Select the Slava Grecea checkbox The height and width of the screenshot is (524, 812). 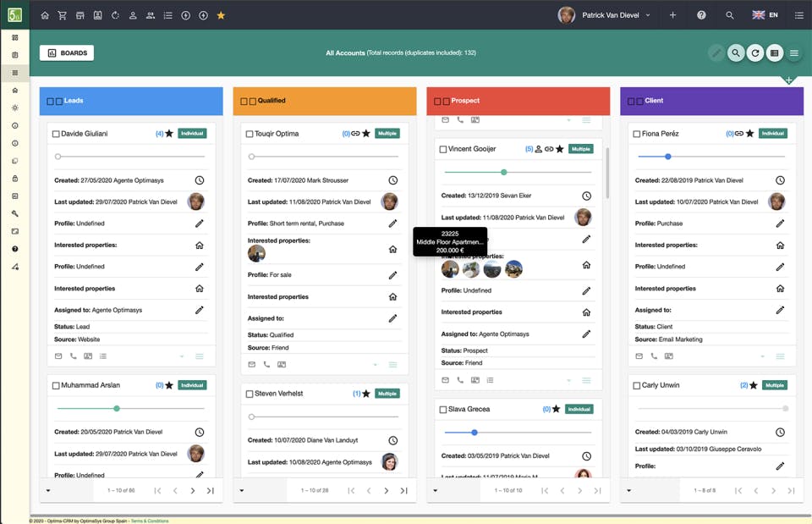[x=443, y=410]
